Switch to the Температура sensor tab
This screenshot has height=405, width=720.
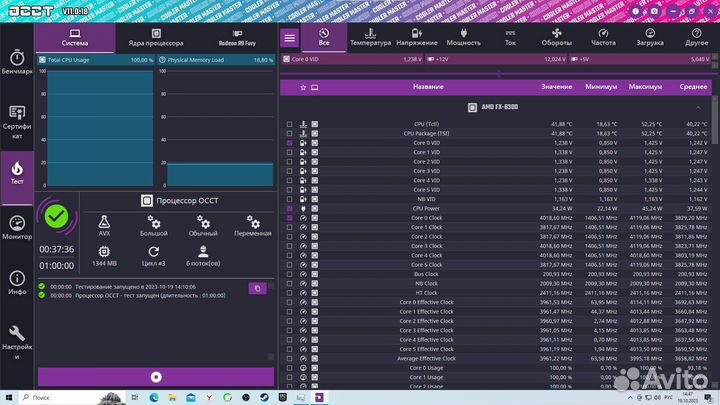370,38
